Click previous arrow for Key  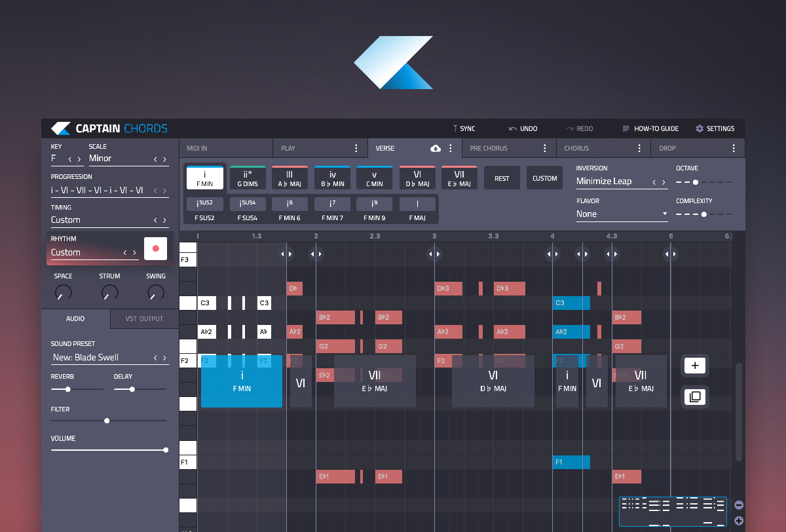point(69,159)
